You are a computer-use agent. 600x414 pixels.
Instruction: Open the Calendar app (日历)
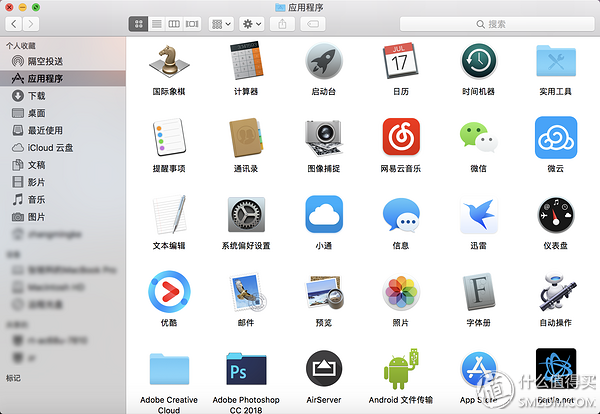tap(401, 61)
